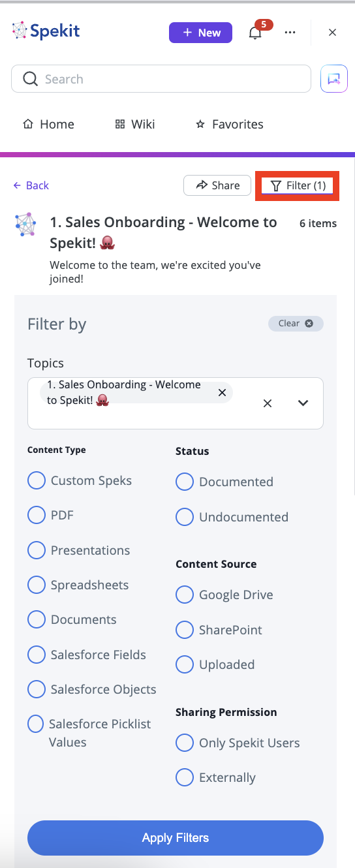Image resolution: width=355 pixels, height=868 pixels.
Task: Click the topic network icon beside title
Action: [x=25, y=224]
